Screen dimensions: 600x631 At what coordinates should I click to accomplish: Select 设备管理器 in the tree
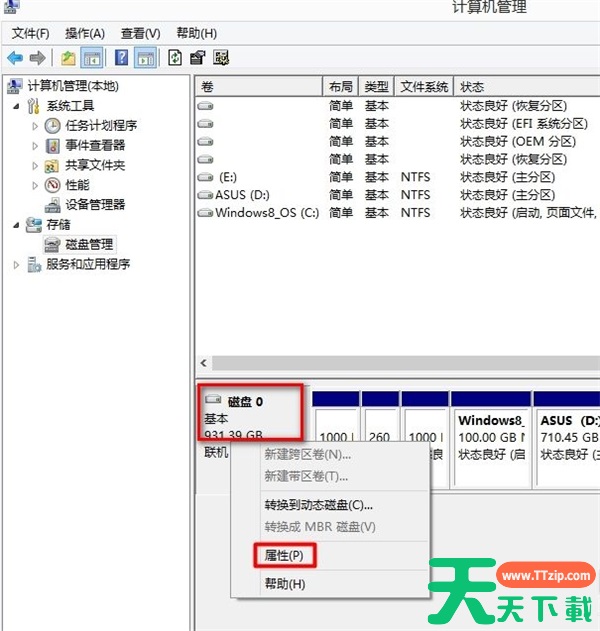[x=95, y=205]
